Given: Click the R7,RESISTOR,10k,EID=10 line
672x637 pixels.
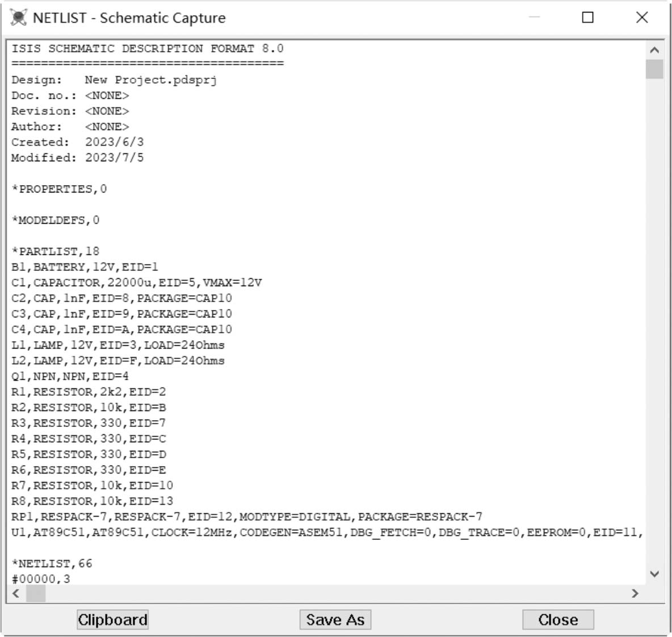Looking at the screenshot, I should [x=92, y=485].
